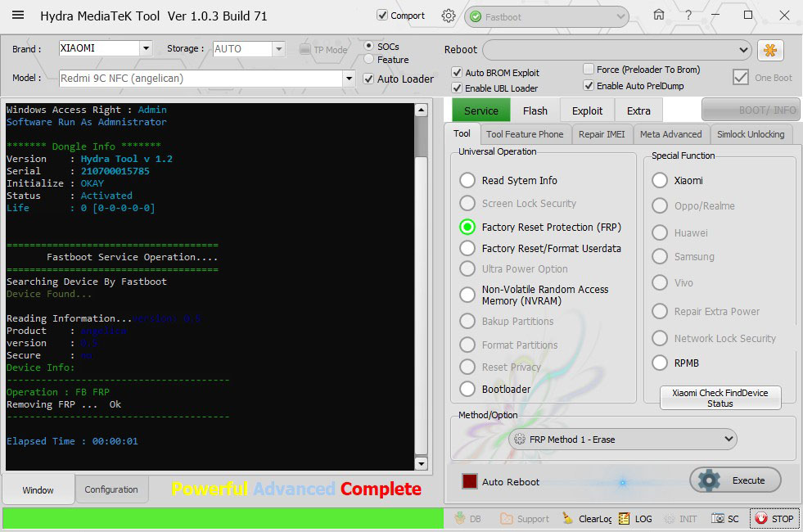Toggle the red Auto Reboot box
The image size is (803, 532).
(469, 482)
